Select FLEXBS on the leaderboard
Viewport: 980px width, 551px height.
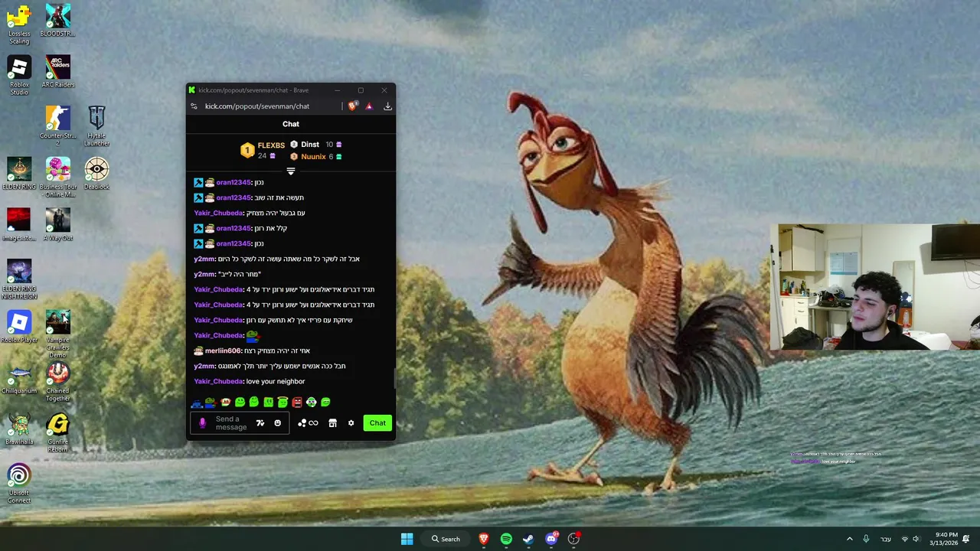pyautogui.click(x=271, y=145)
